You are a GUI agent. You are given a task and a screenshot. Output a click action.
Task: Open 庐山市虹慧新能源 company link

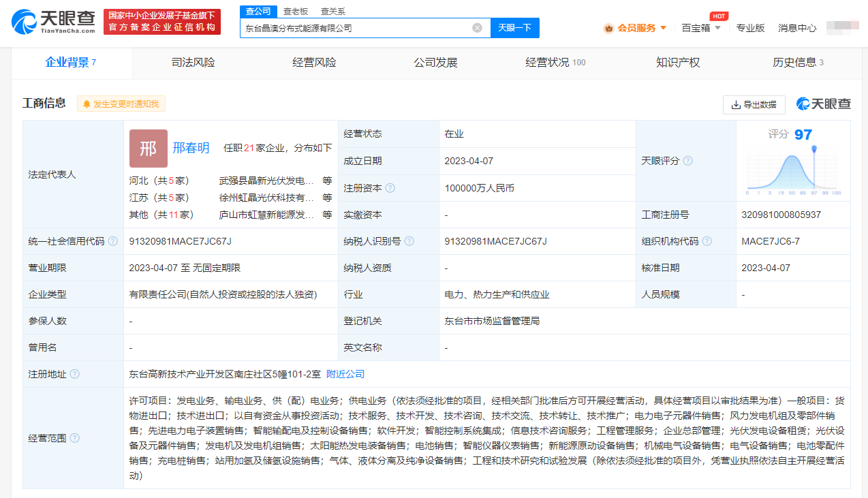click(266, 215)
